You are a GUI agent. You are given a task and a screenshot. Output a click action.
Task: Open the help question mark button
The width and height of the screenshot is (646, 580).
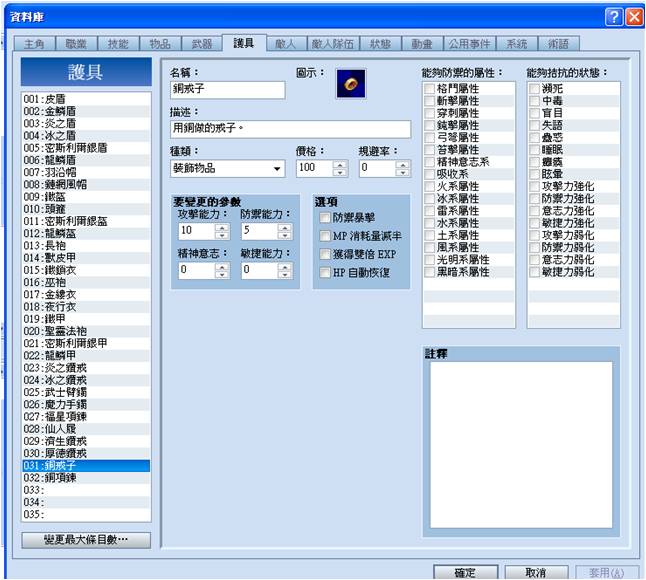(613, 17)
